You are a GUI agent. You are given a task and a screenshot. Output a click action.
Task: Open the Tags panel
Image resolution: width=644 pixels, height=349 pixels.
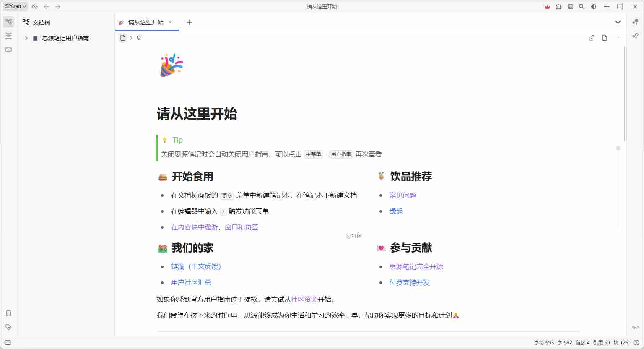click(8, 327)
